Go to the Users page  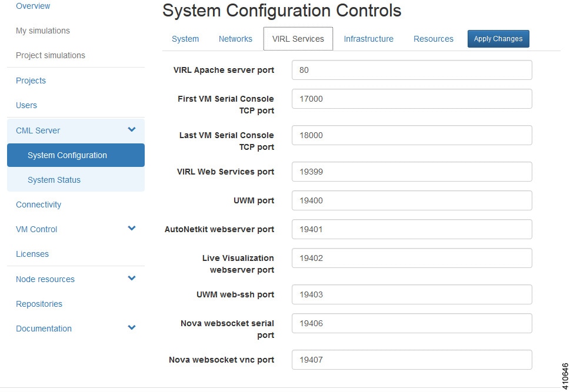(26, 105)
